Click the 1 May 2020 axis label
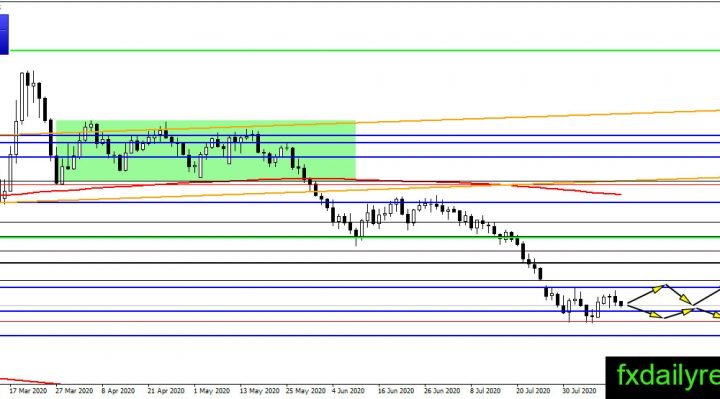720x399 pixels. point(211,391)
